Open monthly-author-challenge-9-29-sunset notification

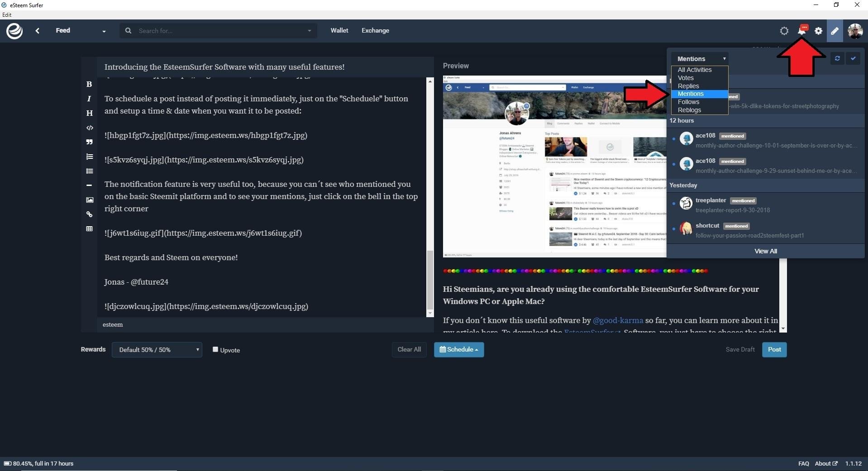point(776,171)
